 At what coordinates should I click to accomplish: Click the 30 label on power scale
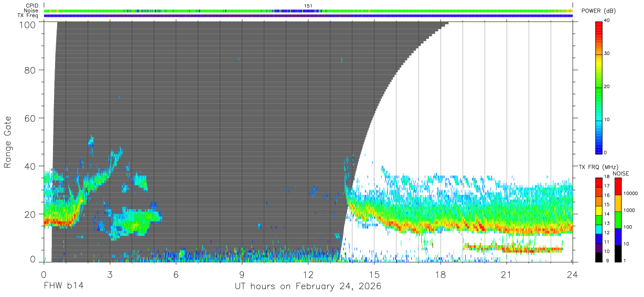(607, 53)
